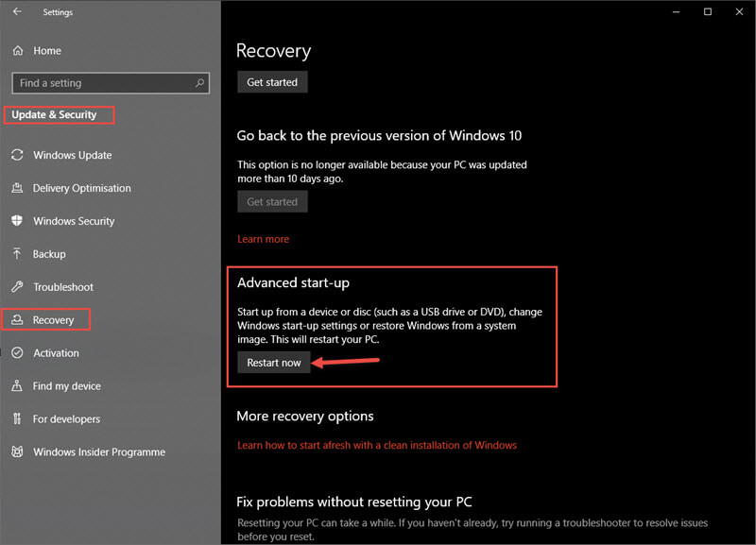Select the Backup arrow icon
The width and height of the screenshot is (756, 545).
(17, 253)
